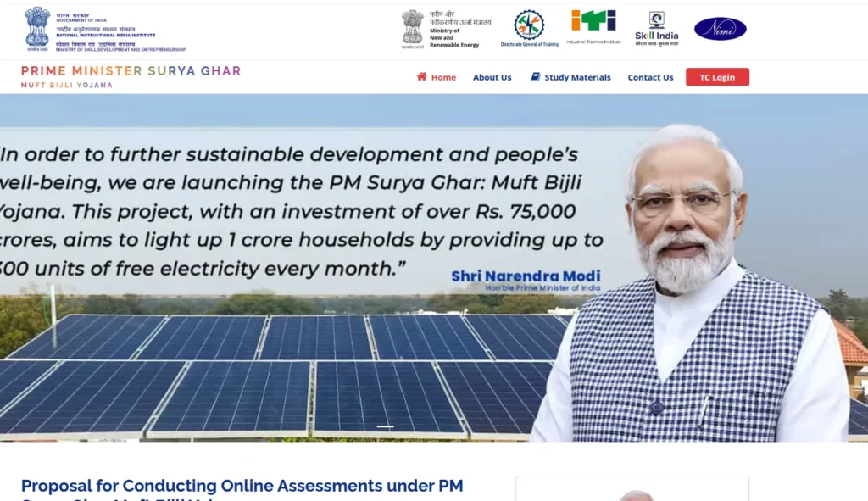Go to Contact Us

(x=650, y=77)
